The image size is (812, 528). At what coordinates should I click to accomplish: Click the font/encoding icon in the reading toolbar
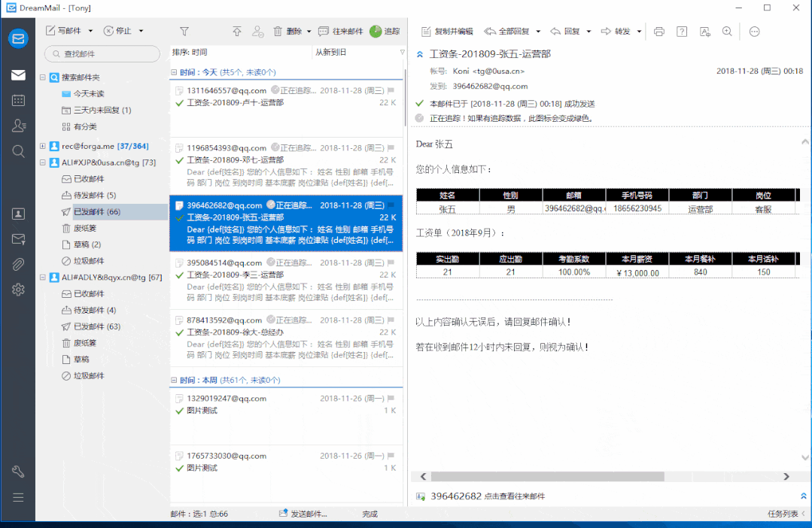click(x=704, y=32)
